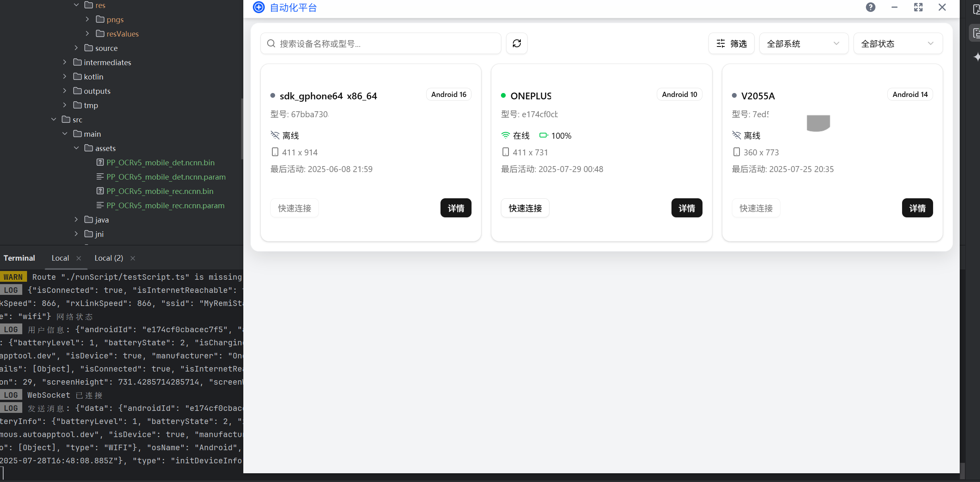Click the search magnifier icon

[x=271, y=43]
